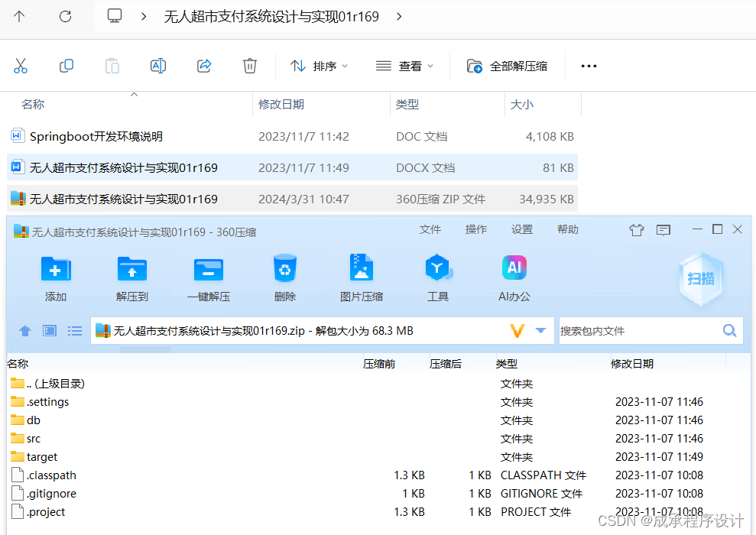The width and height of the screenshot is (756, 535).
Task: Switch archive view to list mode
Action: (x=74, y=330)
